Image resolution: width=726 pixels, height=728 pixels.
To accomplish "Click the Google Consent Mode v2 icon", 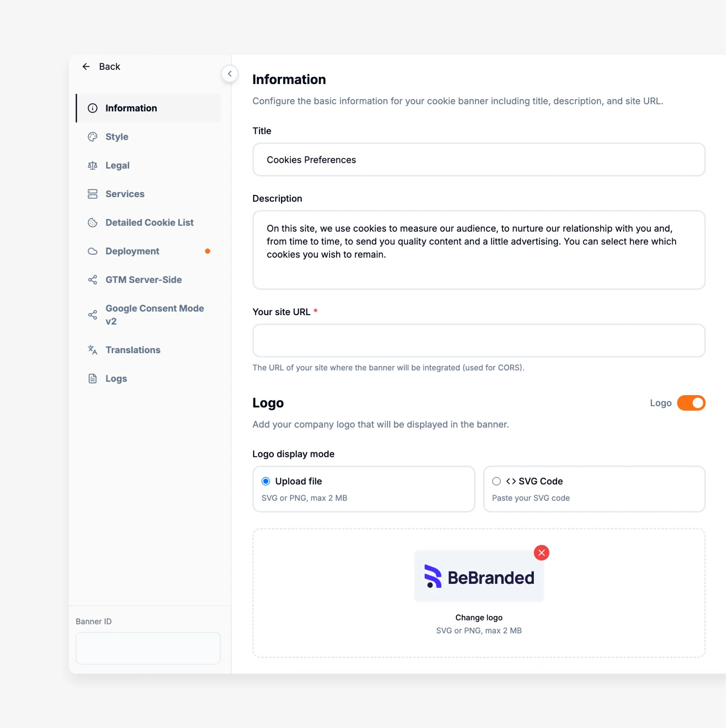I will (92, 315).
